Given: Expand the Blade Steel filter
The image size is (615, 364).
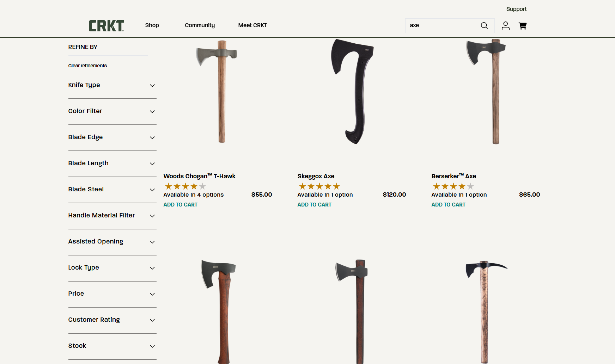Looking at the screenshot, I should tap(112, 190).
